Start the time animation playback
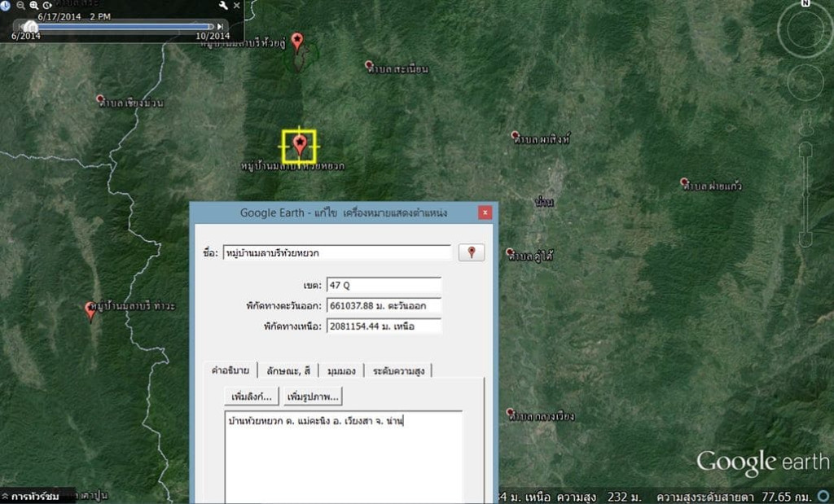 coord(47,6)
